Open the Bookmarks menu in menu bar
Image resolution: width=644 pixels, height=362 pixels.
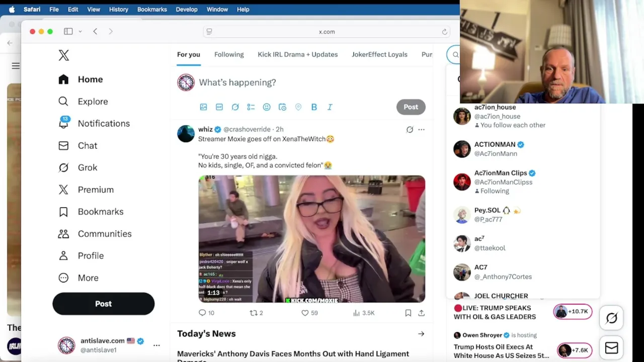[x=152, y=9]
